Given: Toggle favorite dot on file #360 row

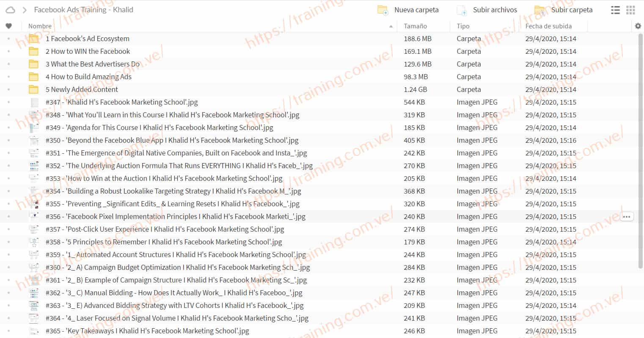Looking at the screenshot, I should click(x=8, y=267).
